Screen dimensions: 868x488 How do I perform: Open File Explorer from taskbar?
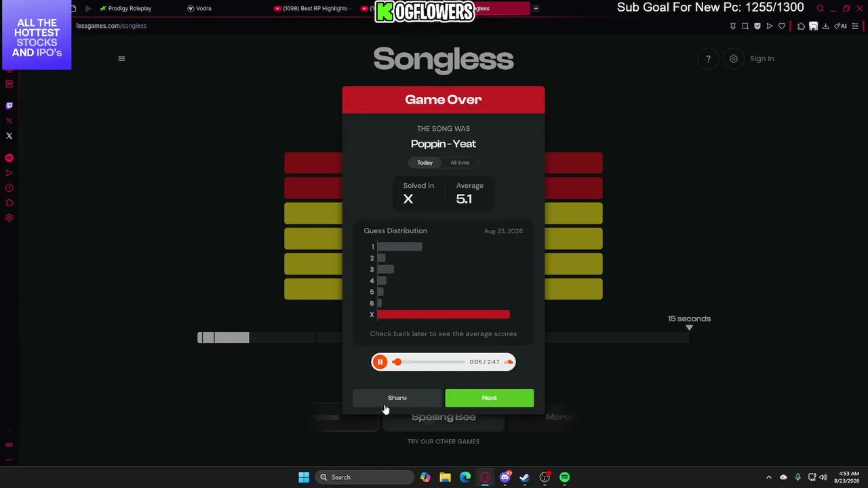445,477
